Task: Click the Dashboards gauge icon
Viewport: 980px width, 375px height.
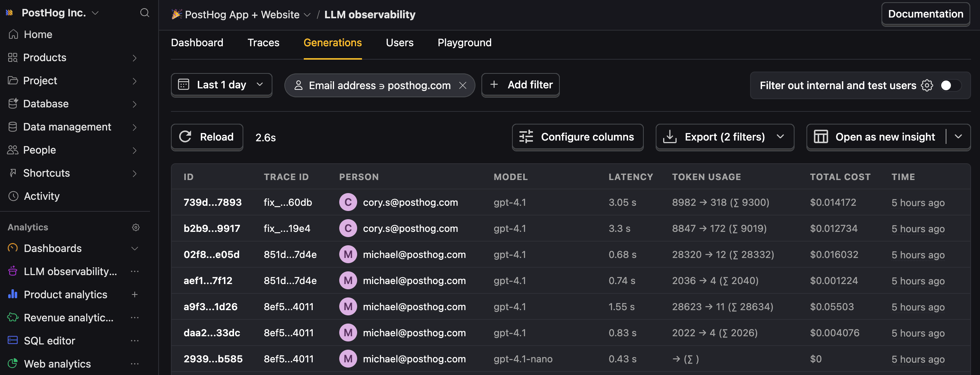Action: coord(13,248)
